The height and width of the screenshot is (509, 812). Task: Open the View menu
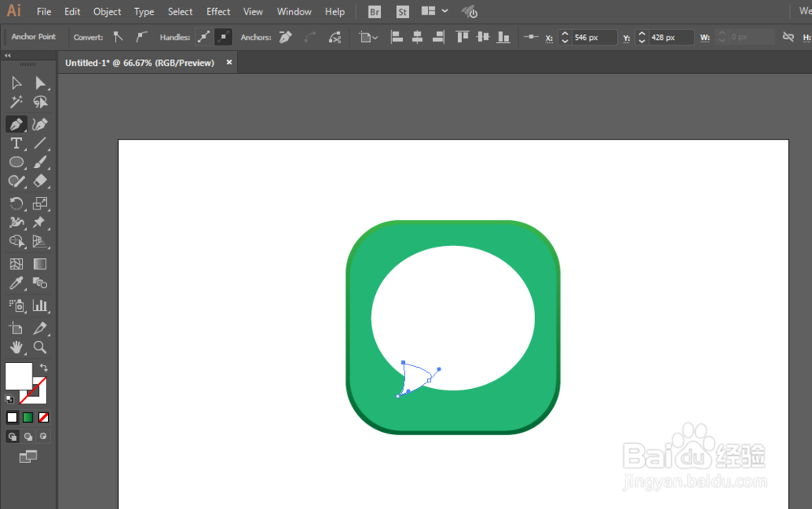pyautogui.click(x=253, y=11)
